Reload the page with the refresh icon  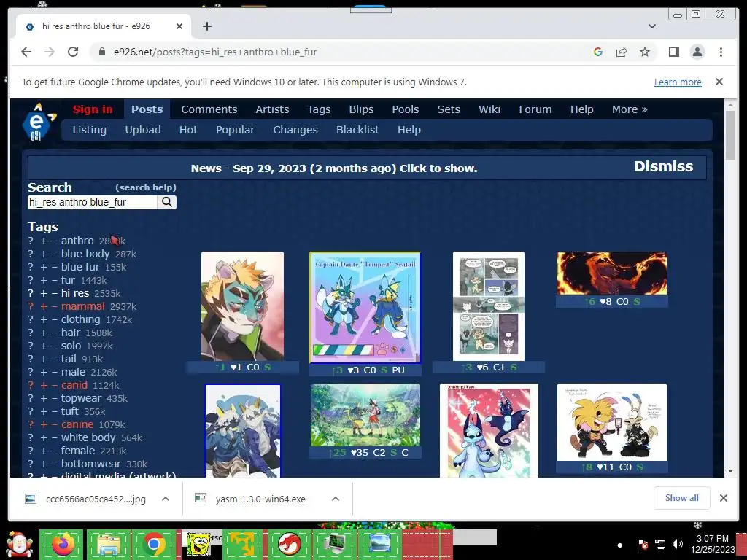tap(73, 52)
